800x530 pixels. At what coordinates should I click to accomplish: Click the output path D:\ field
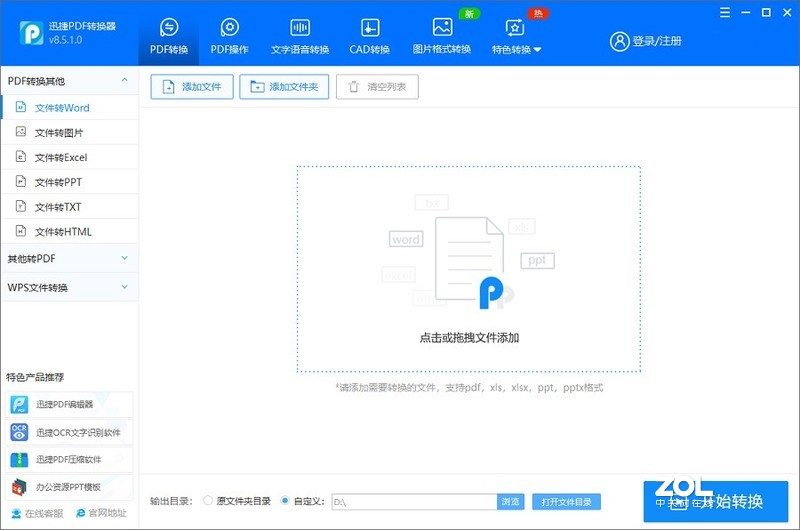pyautogui.click(x=414, y=502)
